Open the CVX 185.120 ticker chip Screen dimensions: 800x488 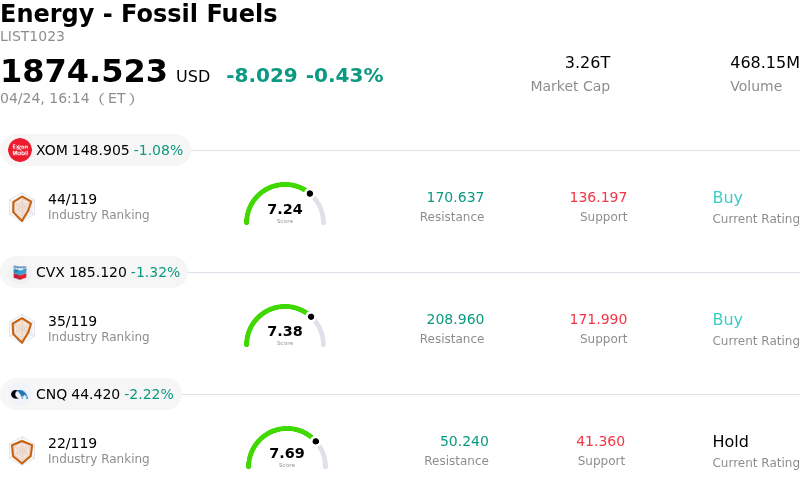95,272
